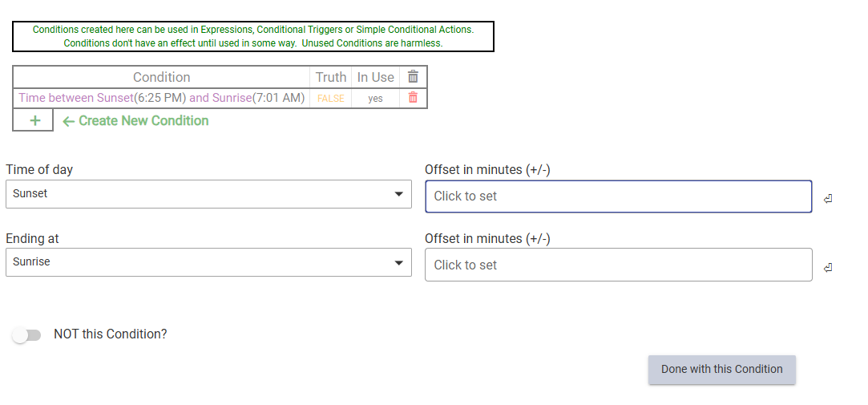868x405 pixels.
Task: Click the Condition column header
Action: tap(161, 77)
